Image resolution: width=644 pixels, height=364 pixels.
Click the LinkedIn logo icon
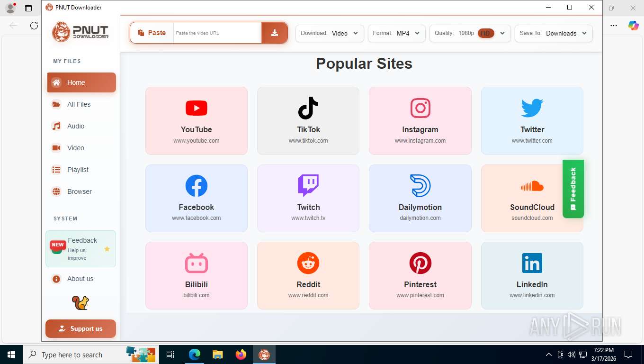[532, 263]
